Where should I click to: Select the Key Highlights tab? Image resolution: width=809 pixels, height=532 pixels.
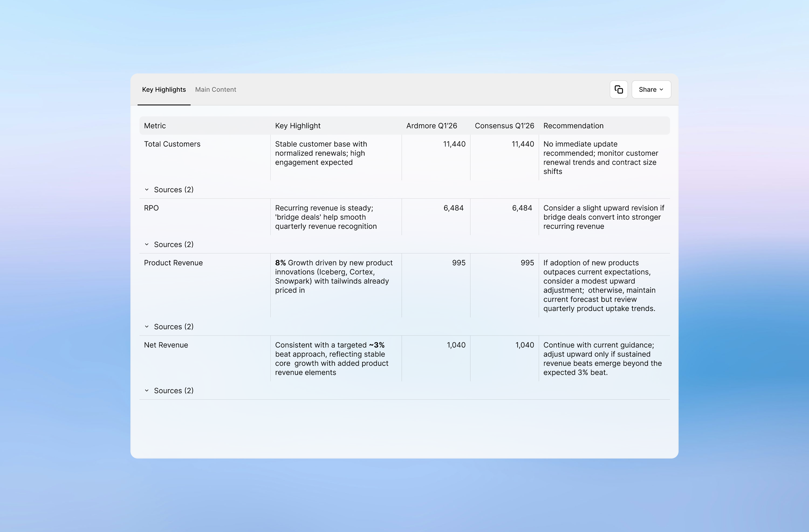(x=164, y=89)
